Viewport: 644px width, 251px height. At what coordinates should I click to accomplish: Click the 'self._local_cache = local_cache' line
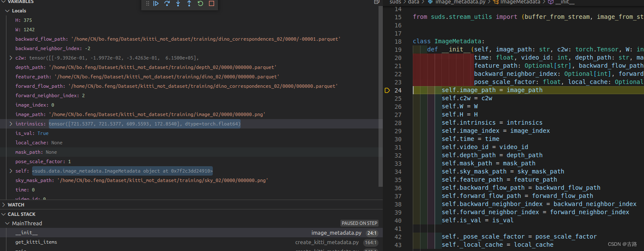(x=498, y=245)
